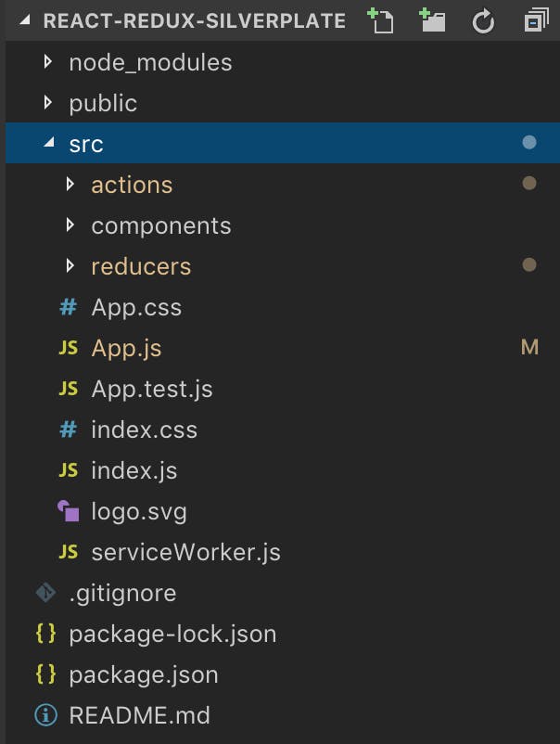Click the SVG icon of logo.svg
This screenshot has height=744, width=560.
point(67,511)
